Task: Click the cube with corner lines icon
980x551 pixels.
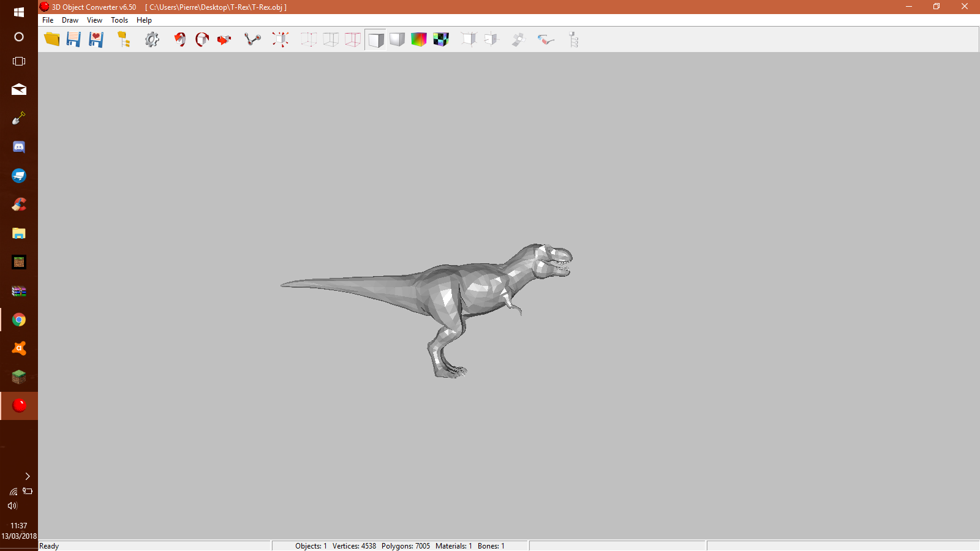Action: [469, 40]
